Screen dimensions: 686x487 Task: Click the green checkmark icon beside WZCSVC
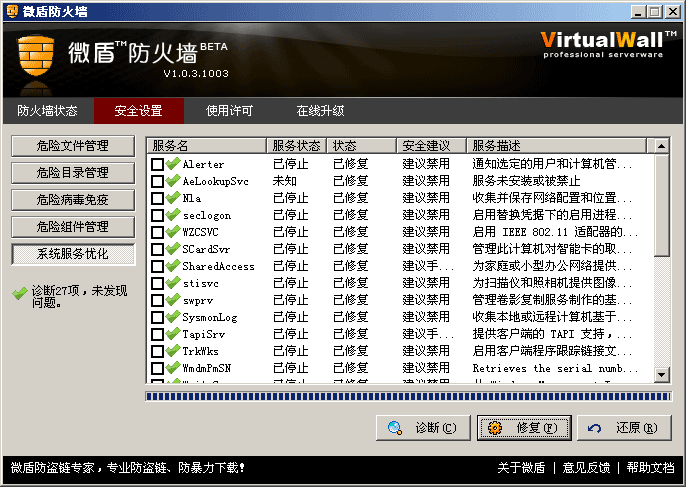pyautogui.click(x=173, y=232)
